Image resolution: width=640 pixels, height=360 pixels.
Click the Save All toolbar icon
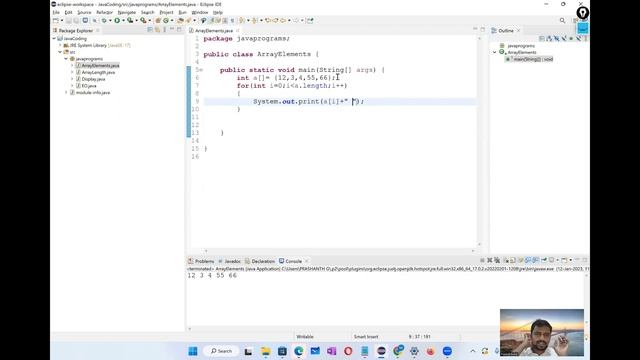(x=76, y=20)
